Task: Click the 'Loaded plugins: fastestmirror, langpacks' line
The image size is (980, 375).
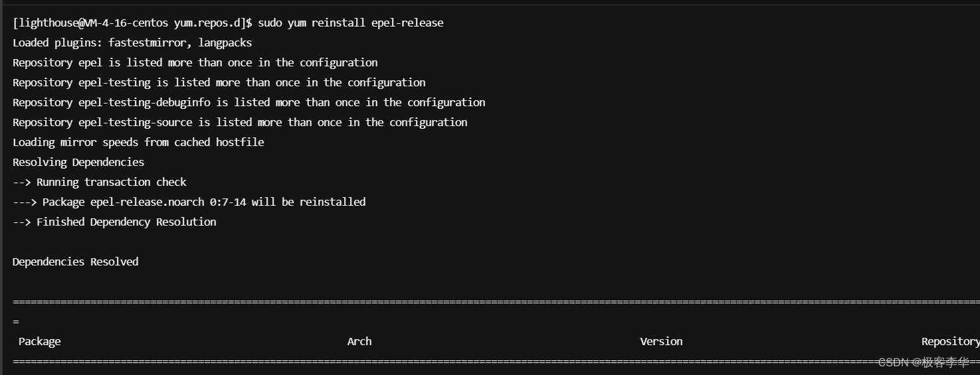Action: [132, 42]
